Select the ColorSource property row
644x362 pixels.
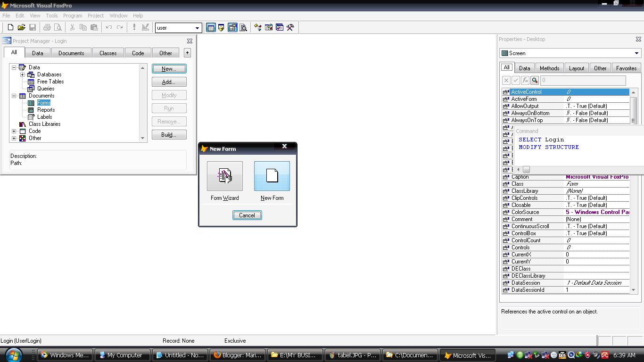point(566,212)
